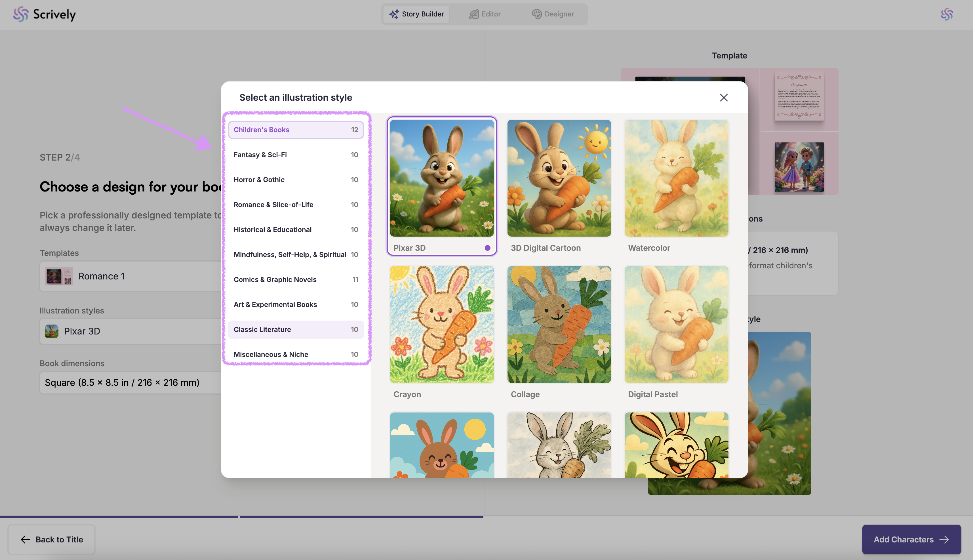Click the Story Builder sparkle icon
973x560 pixels.
pos(394,14)
